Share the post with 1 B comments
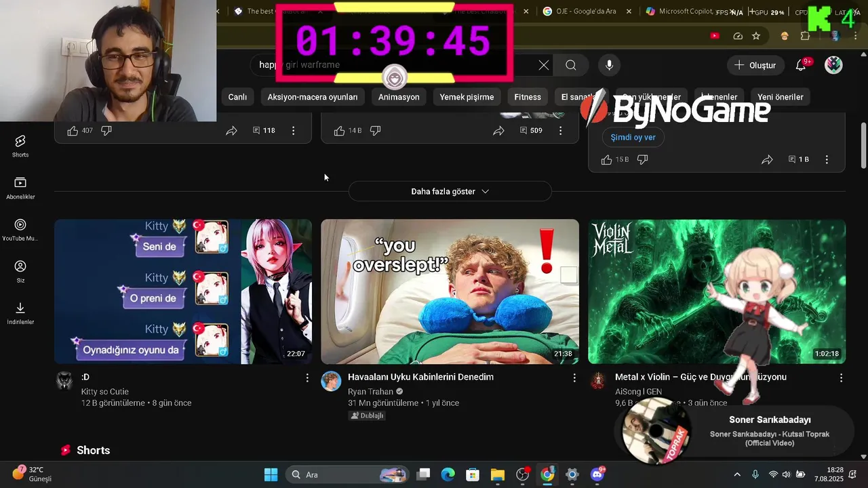This screenshot has width=868, height=488. [767, 160]
